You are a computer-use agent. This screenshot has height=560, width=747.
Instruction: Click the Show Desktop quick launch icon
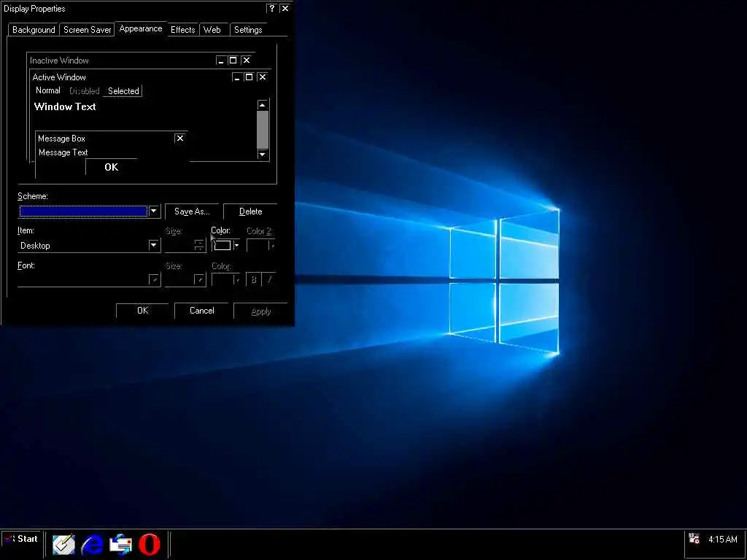tap(63, 544)
